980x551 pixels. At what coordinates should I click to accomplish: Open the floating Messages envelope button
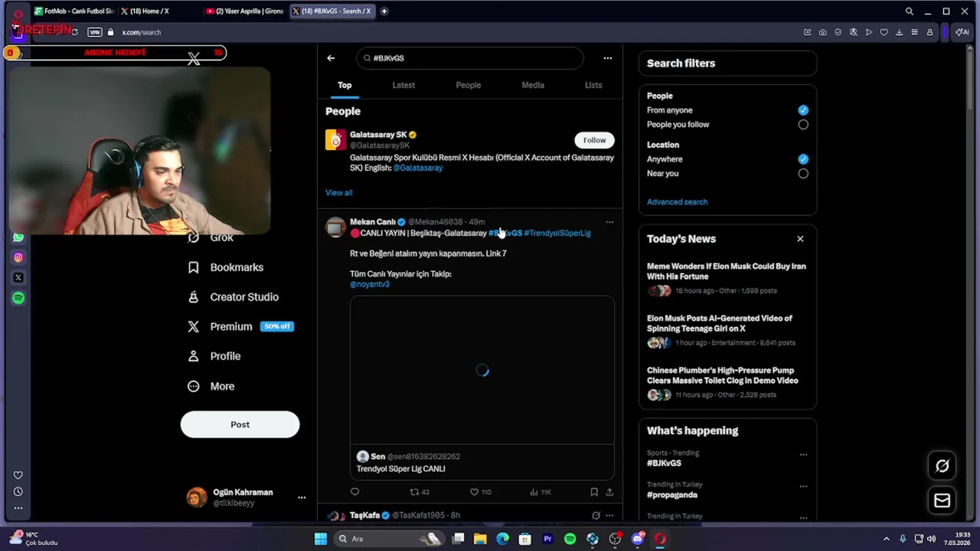pyautogui.click(x=942, y=500)
